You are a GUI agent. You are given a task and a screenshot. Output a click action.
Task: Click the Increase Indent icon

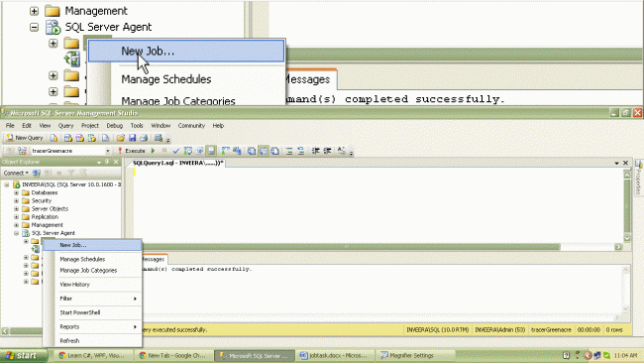click(x=327, y=151)
